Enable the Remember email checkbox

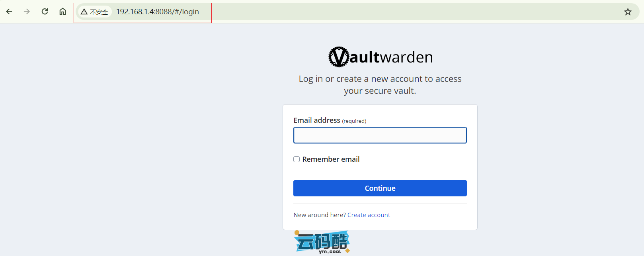(297, 159)
